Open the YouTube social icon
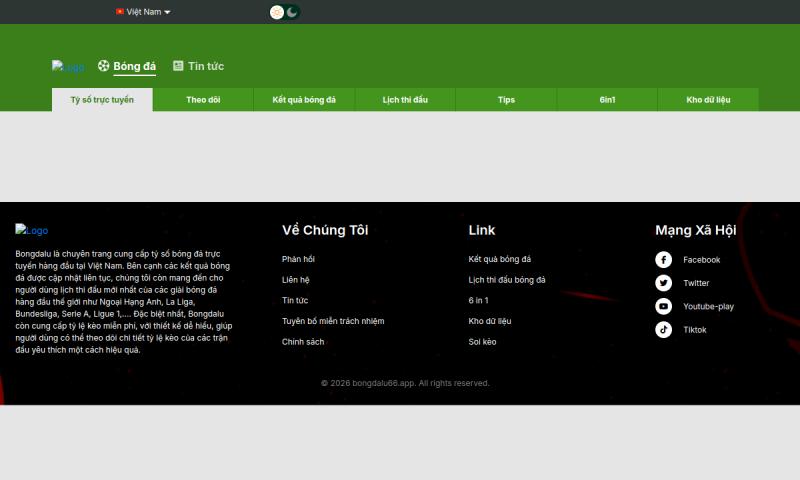Image resolution: width=800 pixels, height=480 pixels. click(663, 306)
